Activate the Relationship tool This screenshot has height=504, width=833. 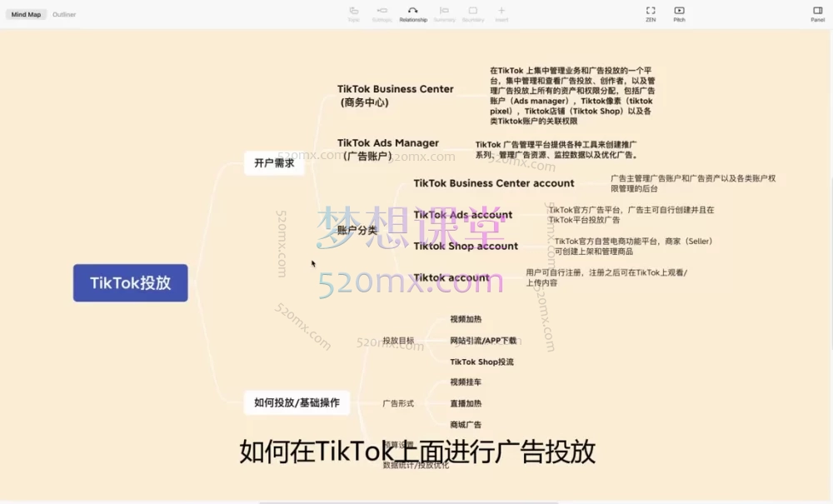(x=413, y=12)
